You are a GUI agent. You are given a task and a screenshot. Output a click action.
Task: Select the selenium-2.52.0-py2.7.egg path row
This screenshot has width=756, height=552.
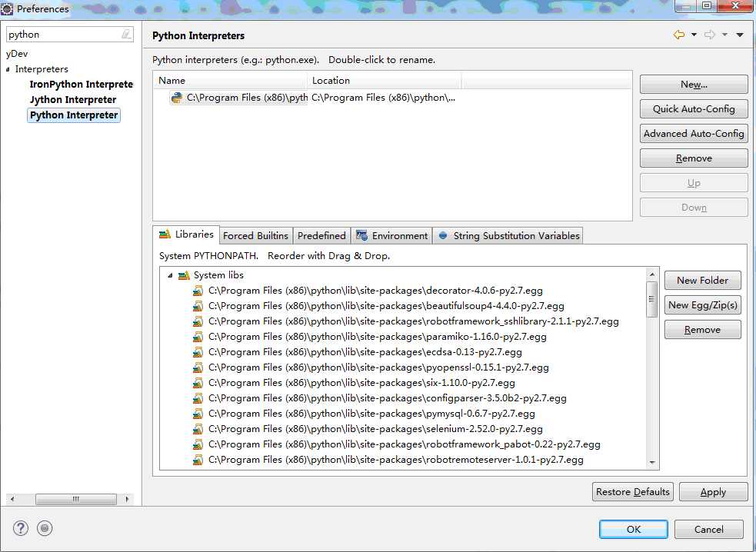pyautogui.click(x=375, y=429)
